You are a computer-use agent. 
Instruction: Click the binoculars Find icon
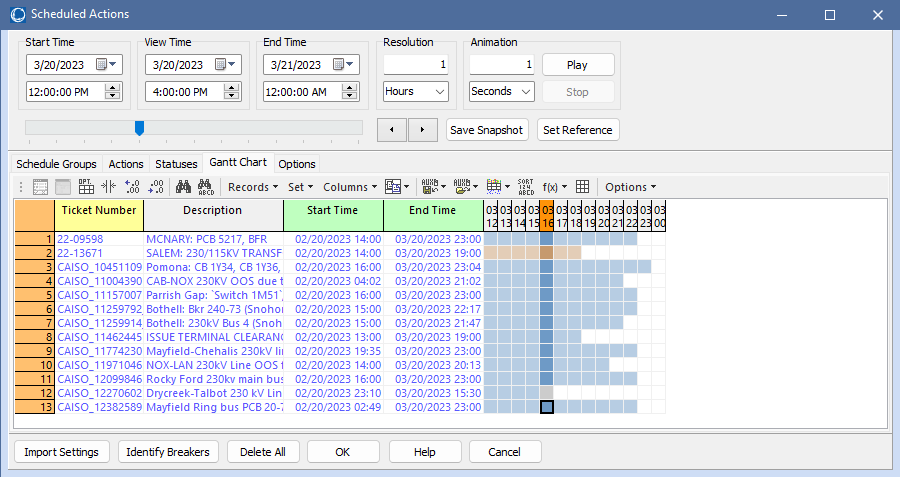[183, 187]
